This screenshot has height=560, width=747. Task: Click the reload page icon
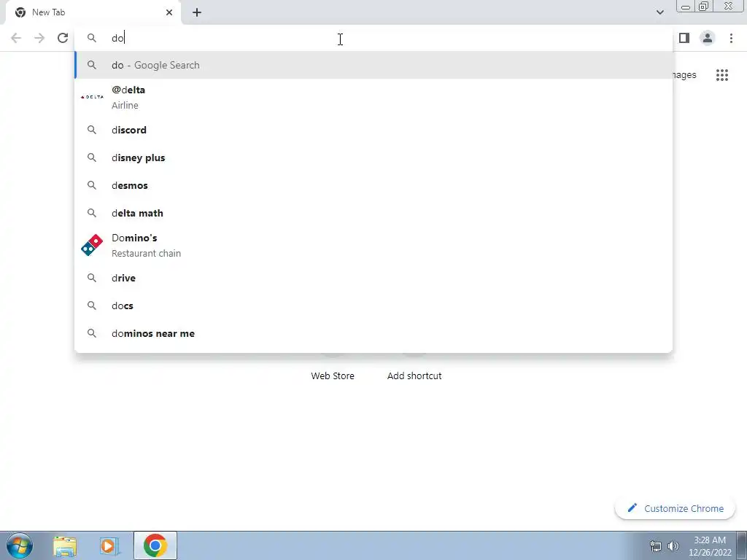coord(63,38)
